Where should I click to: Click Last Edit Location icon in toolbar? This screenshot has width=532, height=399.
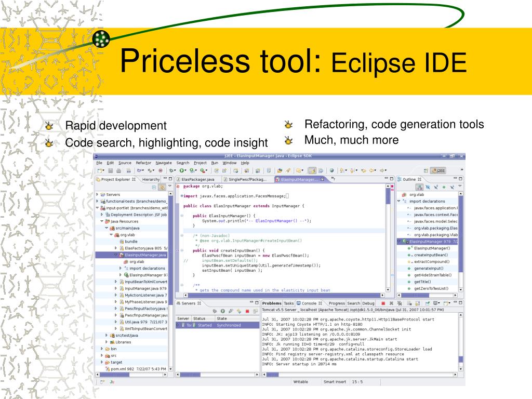point(364,170)
